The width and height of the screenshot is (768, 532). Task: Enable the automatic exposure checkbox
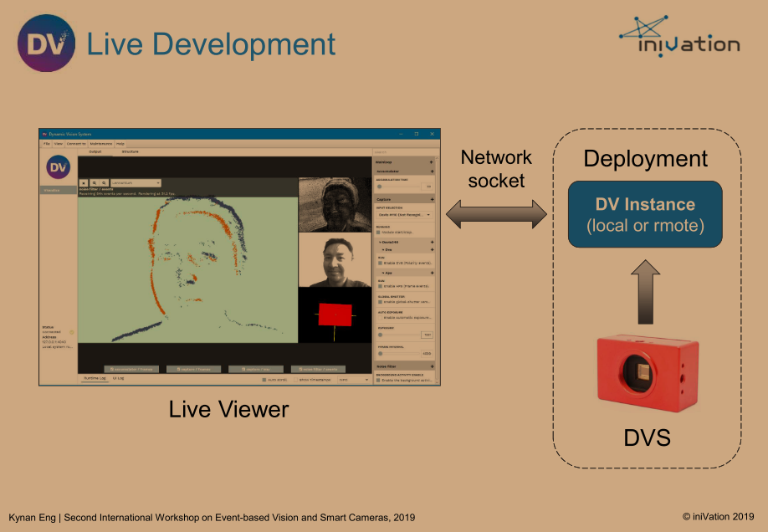pos(380,318)
